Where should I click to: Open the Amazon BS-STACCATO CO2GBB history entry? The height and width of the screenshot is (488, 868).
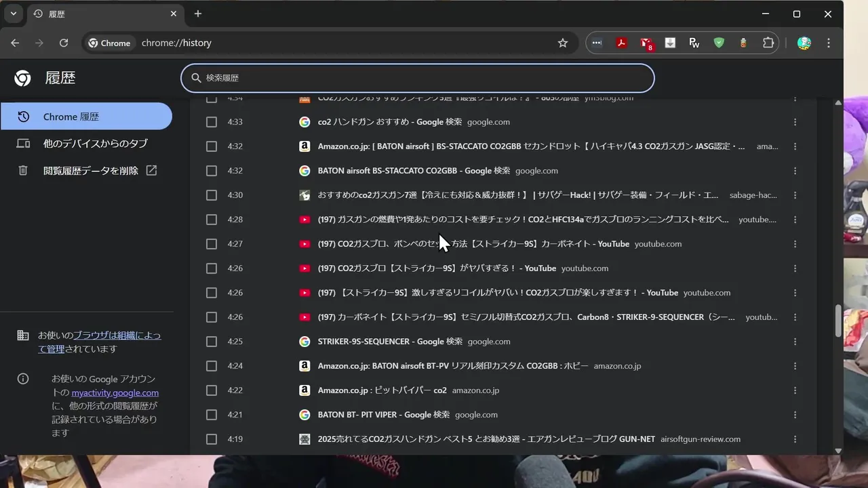point(532,146)
